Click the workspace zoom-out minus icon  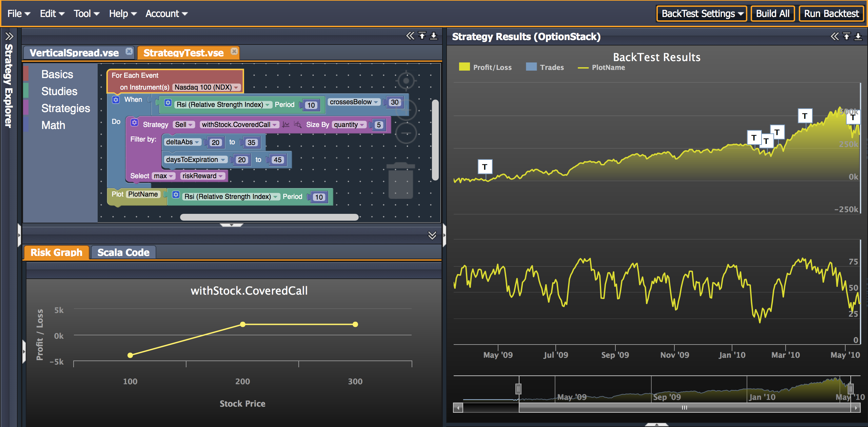pyautogui.click(x=406, y=133)
